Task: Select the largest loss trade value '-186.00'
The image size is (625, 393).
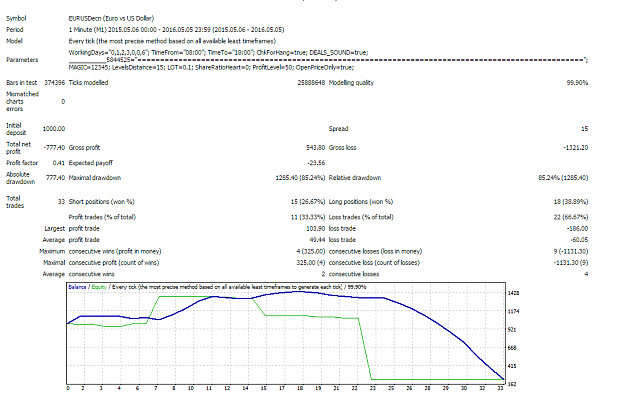Action: click(578, 229)
